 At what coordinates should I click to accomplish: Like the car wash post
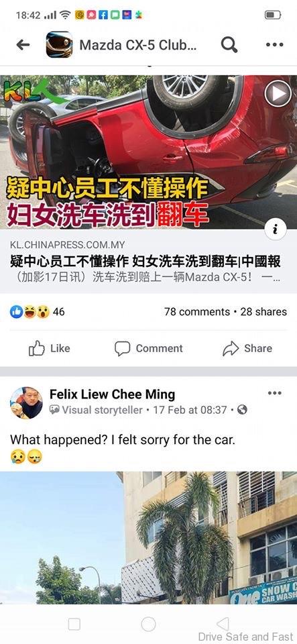click(x=49, y=348)
